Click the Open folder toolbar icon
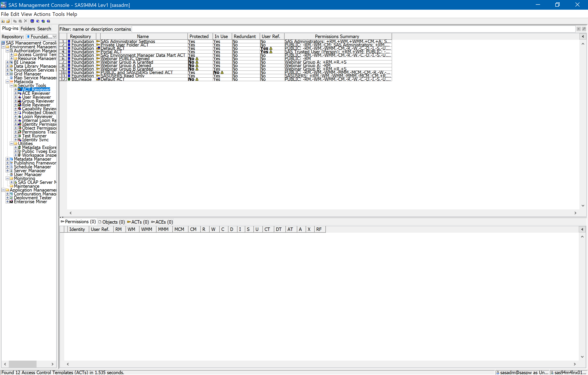The image size is (588, 375). 8,21
